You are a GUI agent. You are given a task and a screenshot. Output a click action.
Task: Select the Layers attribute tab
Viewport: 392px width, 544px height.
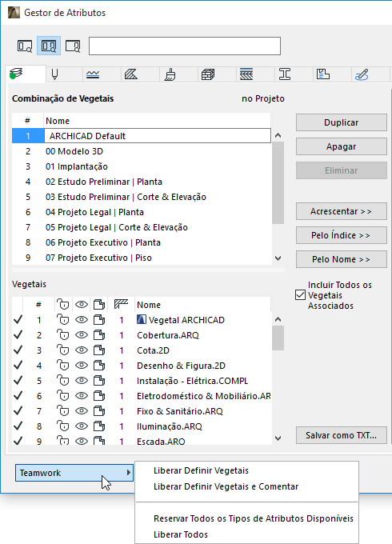pyautogui.click(x=26, y=74)
